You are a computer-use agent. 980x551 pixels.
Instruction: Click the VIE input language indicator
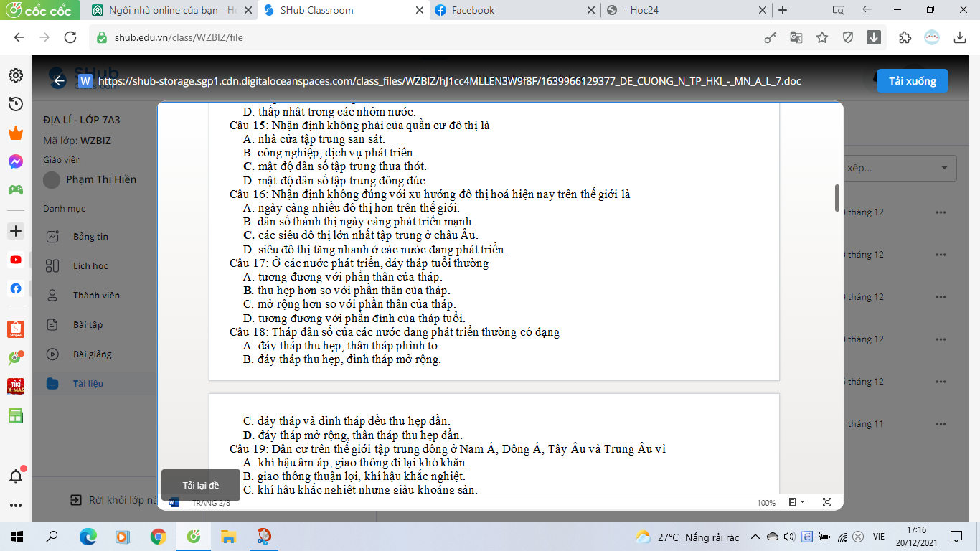click(878, 536)
